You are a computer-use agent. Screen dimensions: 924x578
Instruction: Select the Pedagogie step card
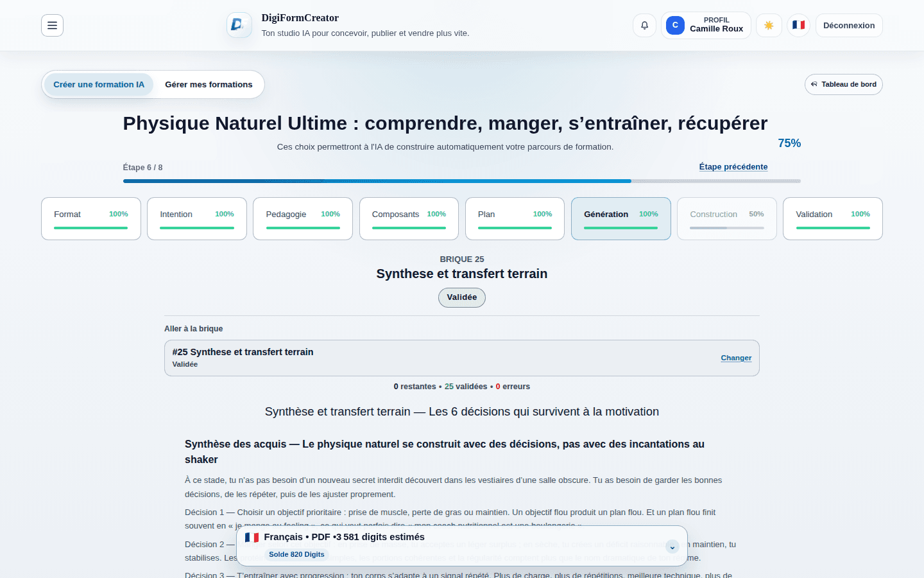click(x=303, y=219)
